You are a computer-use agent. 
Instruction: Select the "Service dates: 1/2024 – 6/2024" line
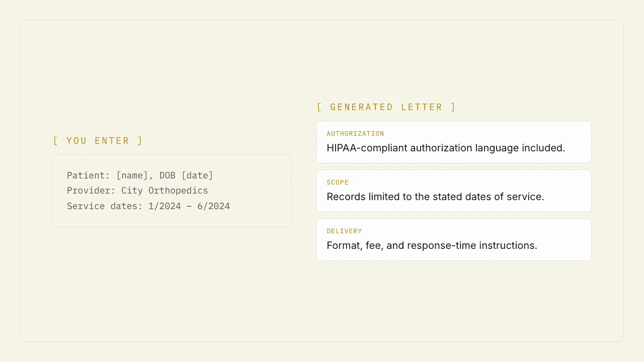[x=148, y=206]
